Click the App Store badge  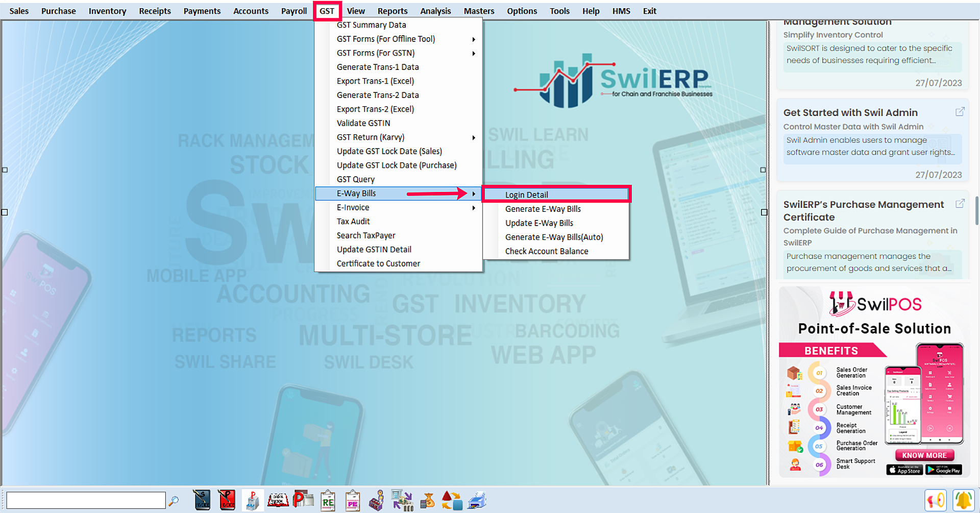click(x=904, y=470)
